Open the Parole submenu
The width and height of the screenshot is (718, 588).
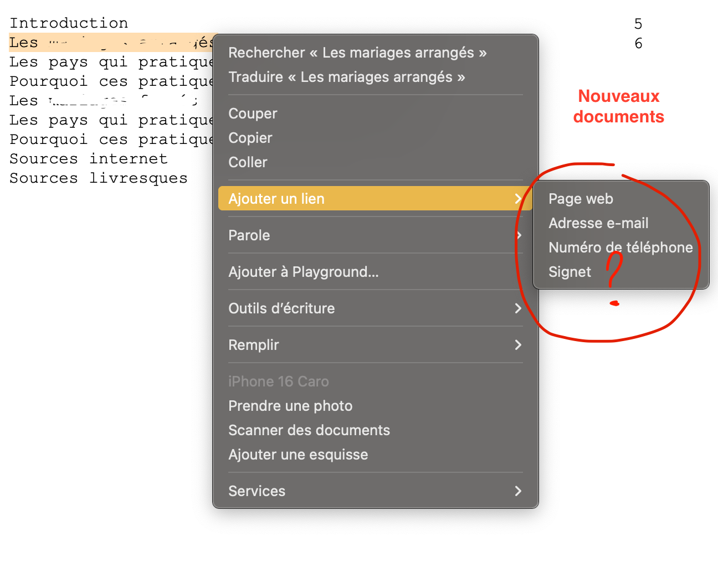(249, 235)
